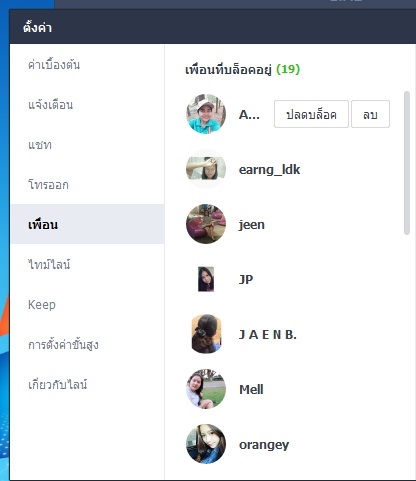Click orangey's profile picture
This screenshot has width=416, height=481.
click(x=206, y=444)
